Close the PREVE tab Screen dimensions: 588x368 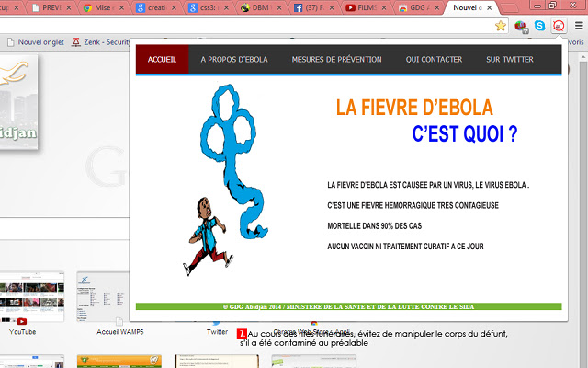[69, 7]
